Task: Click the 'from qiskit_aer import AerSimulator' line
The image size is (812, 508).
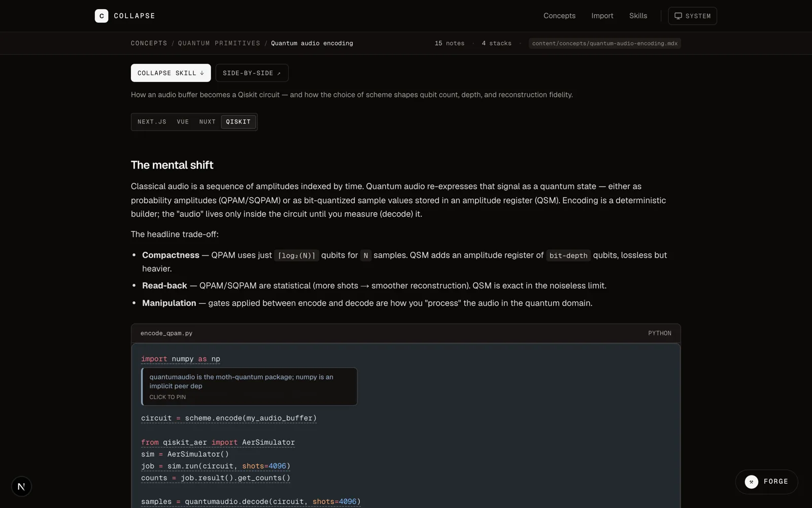Action: [x=218, y=442]
